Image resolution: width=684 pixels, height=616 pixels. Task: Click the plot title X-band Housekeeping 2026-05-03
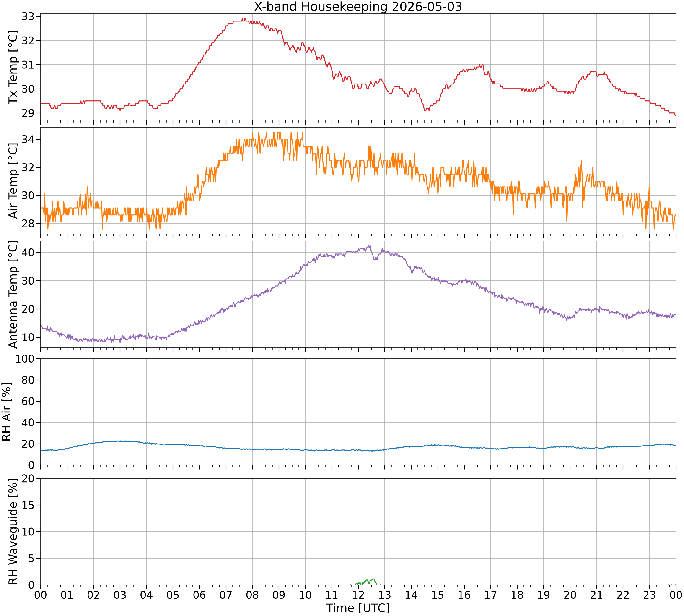click(x=358, y=7)
